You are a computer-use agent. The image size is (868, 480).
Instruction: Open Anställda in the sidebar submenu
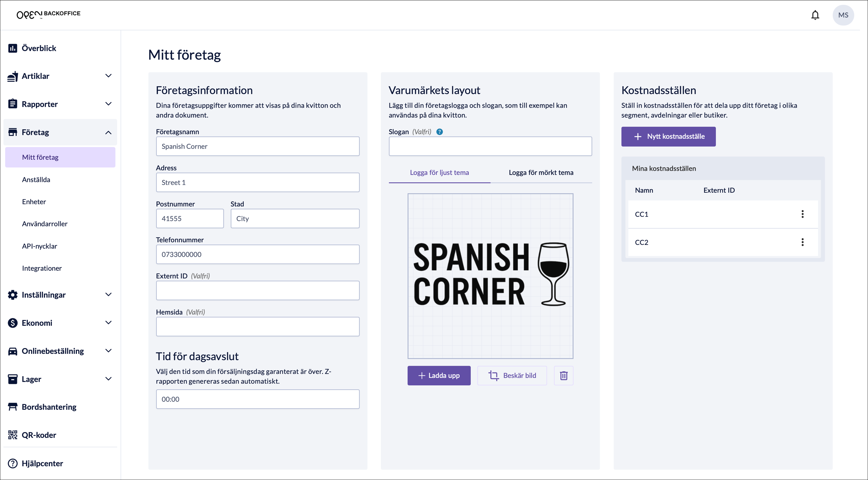coord(36,179)
